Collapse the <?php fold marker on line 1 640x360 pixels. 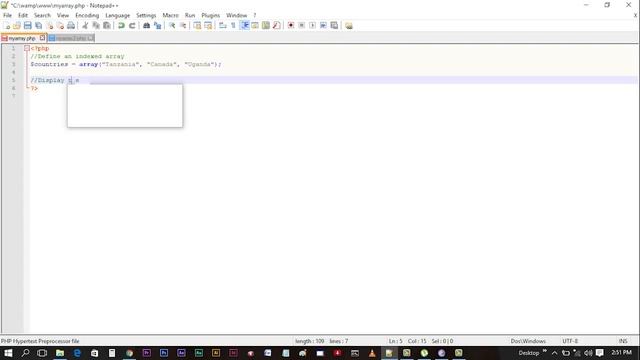[x=27, y=48]
